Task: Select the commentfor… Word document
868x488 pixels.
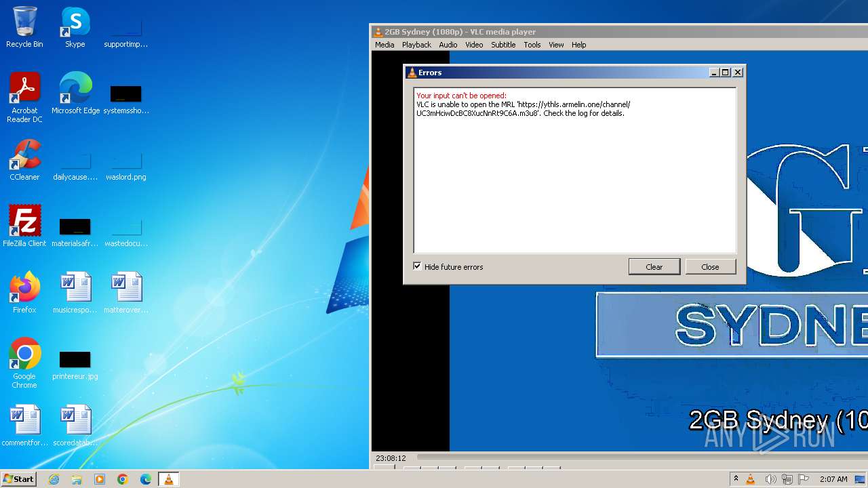Action: [x=24, y=426]
